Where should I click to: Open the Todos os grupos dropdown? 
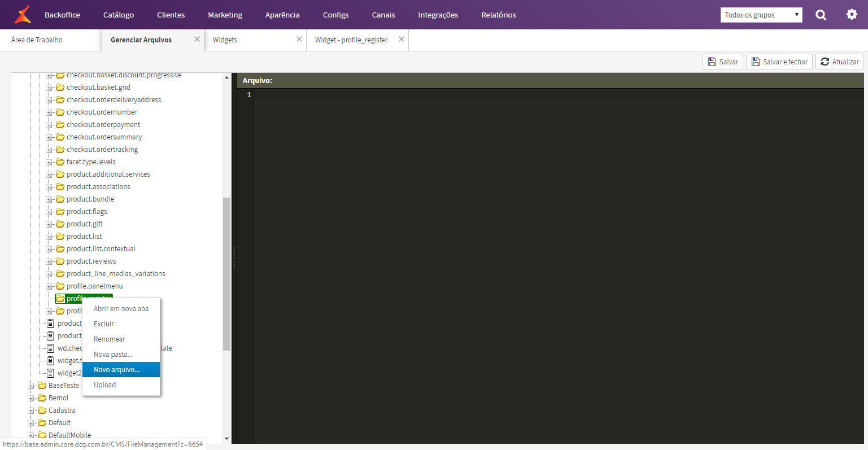point(761,15)
